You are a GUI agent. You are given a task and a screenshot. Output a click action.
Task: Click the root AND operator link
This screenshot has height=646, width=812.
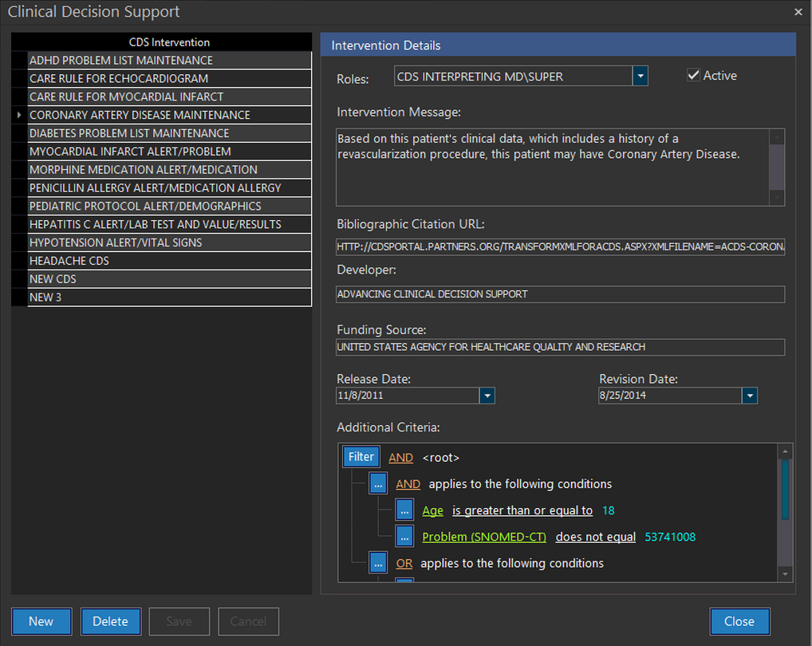[400, 458]
